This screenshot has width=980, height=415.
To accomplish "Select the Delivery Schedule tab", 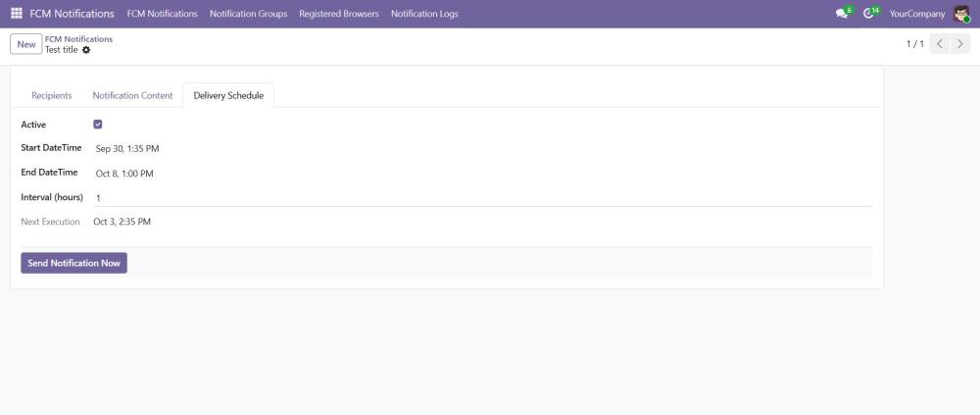I will (228, 95).
